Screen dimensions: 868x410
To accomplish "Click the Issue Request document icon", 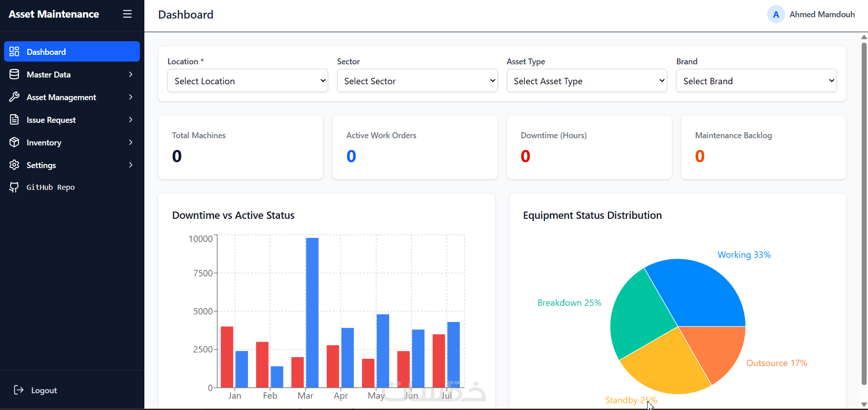I will point(14,120).
